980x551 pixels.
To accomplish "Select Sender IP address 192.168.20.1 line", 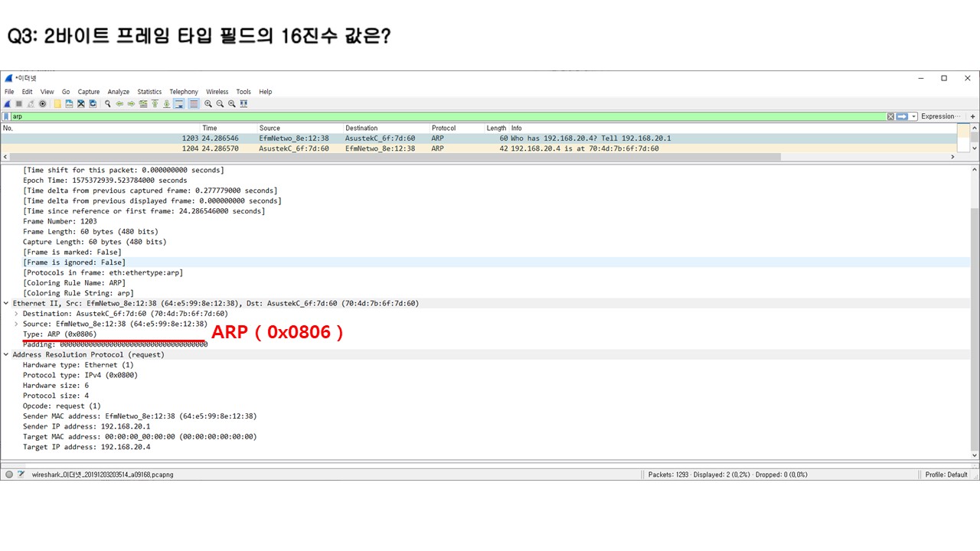I will click(x=87, y=426).
